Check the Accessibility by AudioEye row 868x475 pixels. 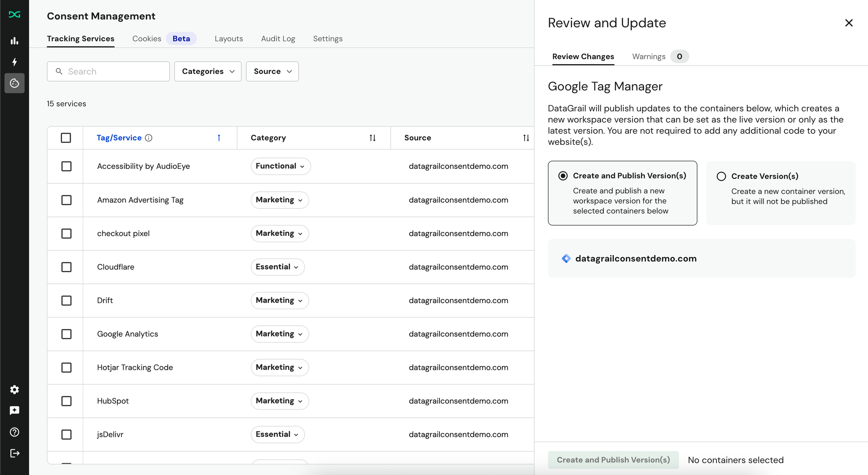[66, 166]
